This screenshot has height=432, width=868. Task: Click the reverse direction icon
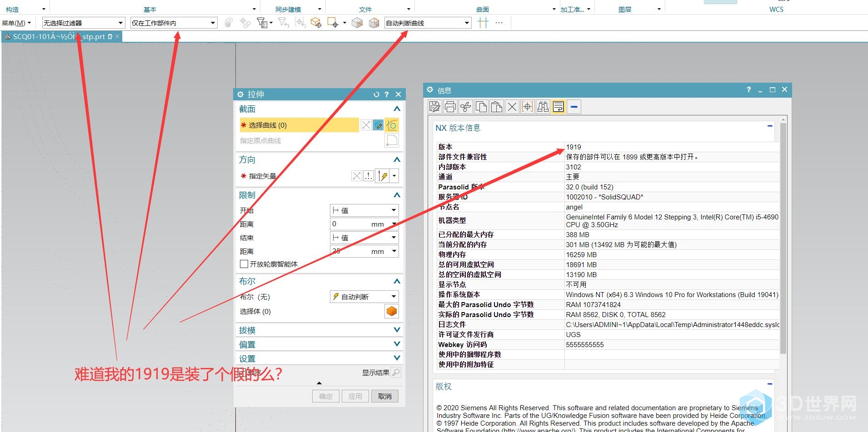[357, 176]
